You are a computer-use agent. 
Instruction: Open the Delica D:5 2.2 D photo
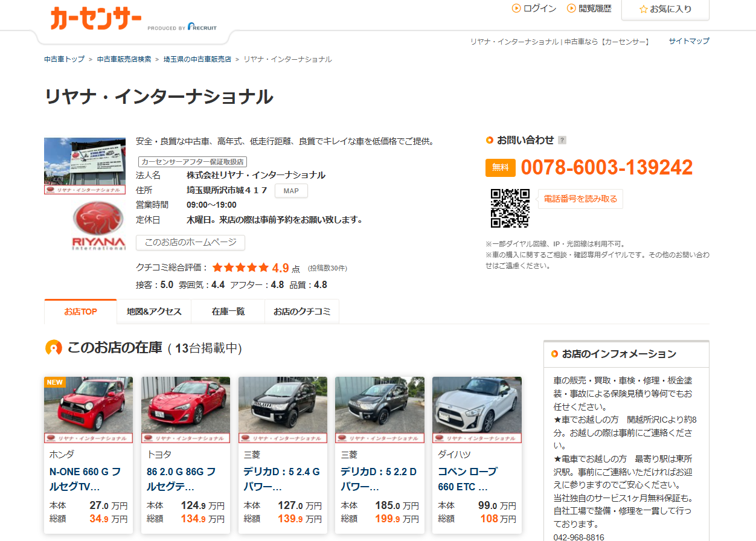tap(380, 410)
